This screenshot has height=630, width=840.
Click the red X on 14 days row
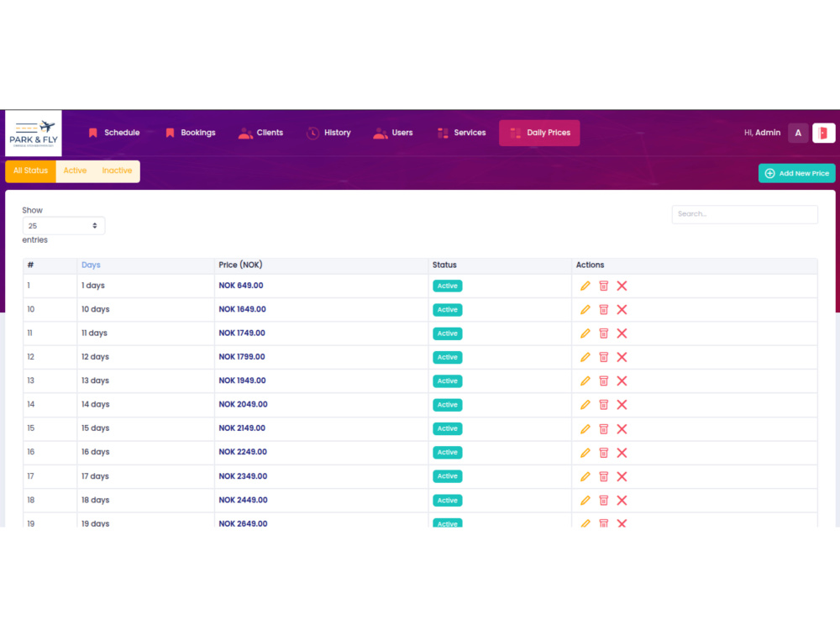[x=622, y=405]
